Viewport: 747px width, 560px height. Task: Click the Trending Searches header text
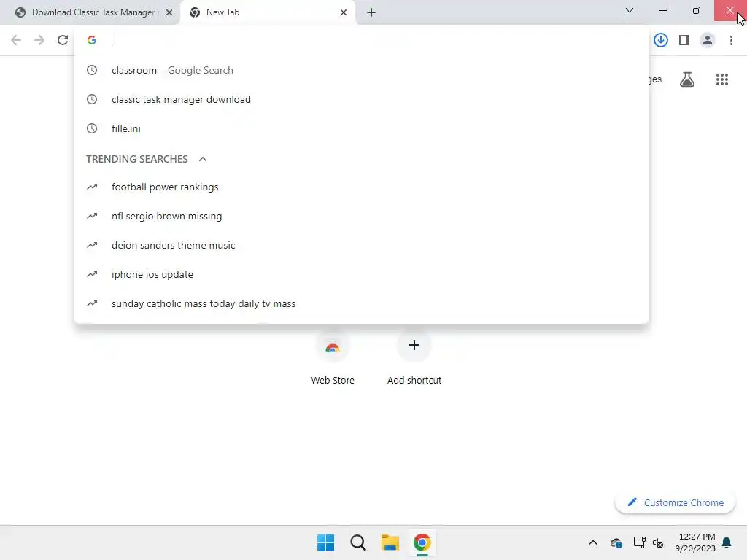137,159
